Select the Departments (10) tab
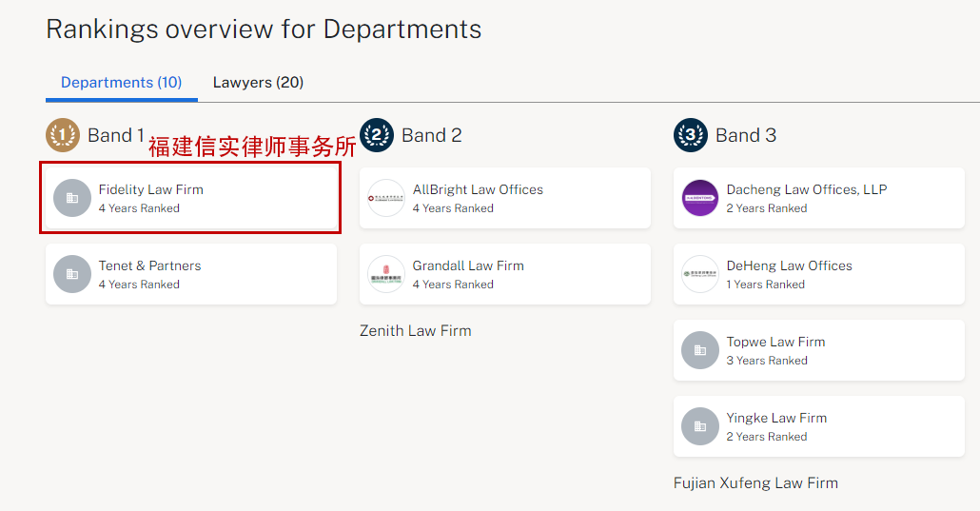 coord(121,83)
